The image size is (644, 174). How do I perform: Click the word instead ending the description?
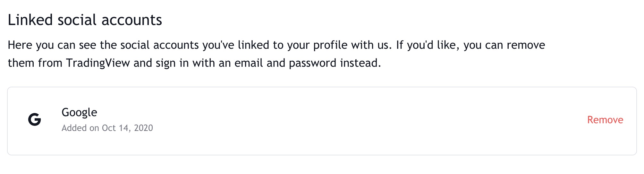(x=360, y=63)
